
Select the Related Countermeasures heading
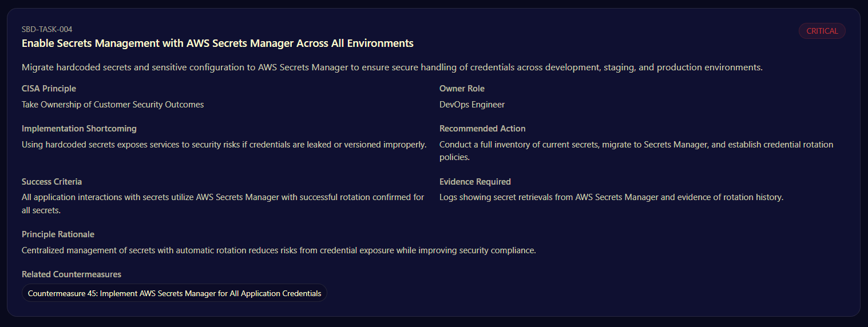point(72,274)
